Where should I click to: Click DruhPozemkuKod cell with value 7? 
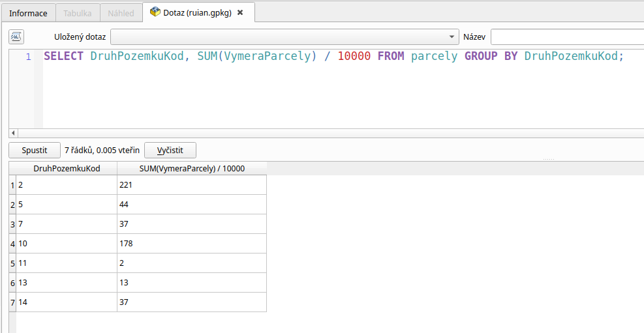click(x=67, y=224)
